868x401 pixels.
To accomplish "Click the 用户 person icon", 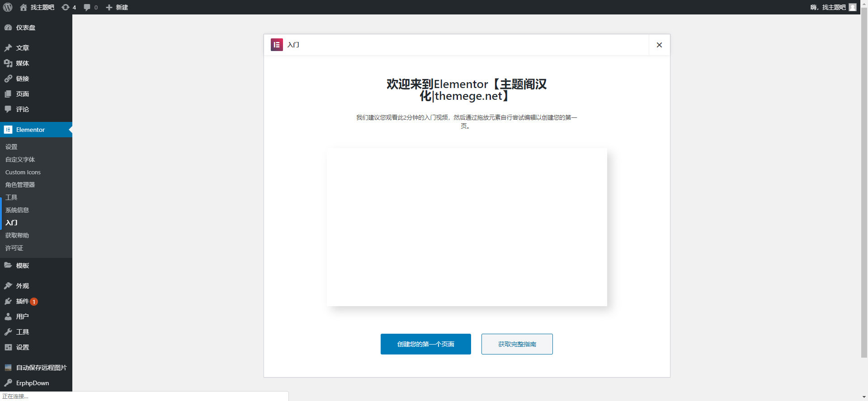I will coord(8,317).
